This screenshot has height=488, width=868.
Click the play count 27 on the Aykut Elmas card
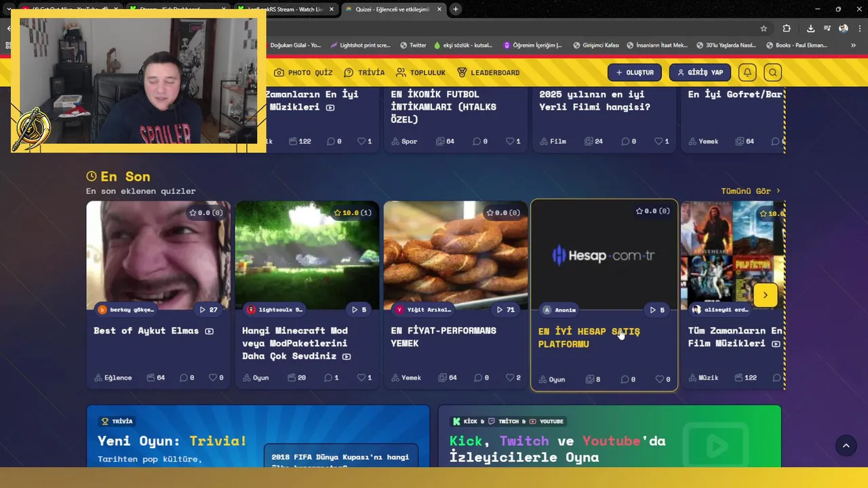point(209,310)
